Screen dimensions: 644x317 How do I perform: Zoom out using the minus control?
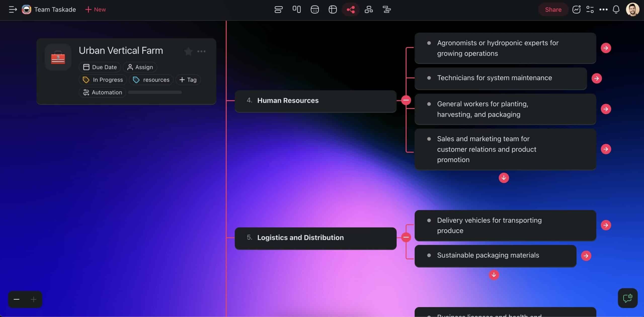[16, 299]
